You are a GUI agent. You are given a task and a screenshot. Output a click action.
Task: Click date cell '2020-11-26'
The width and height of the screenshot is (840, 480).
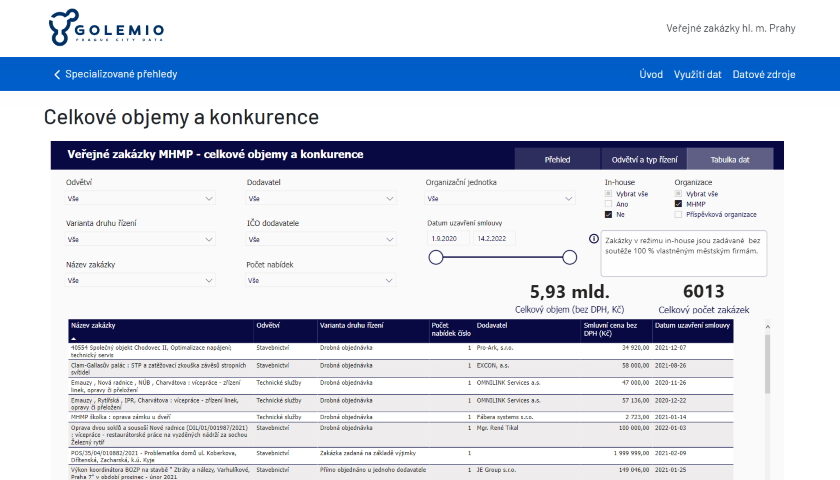670,383
